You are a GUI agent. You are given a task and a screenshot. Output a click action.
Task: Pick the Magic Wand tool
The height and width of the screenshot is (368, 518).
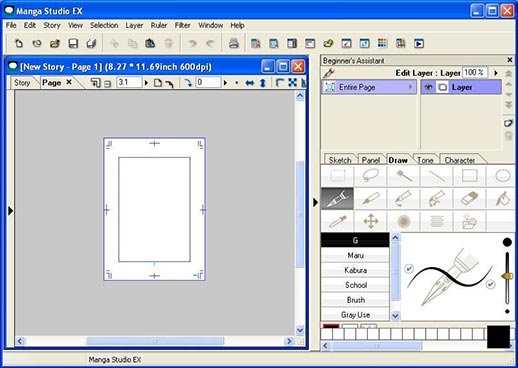point(403,175)
